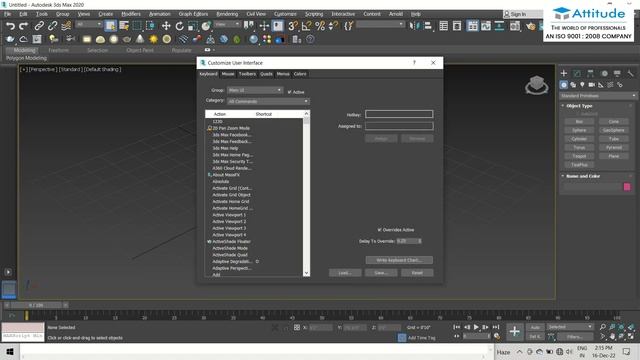Screen dimensions: 640x360
Task: Open the Select by Name icon
Action: 124,26
